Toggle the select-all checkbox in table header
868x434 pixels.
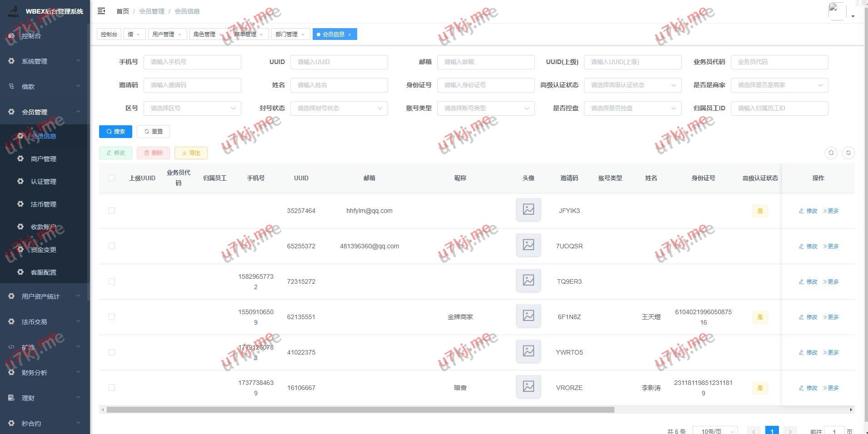[x=112, y=178]
